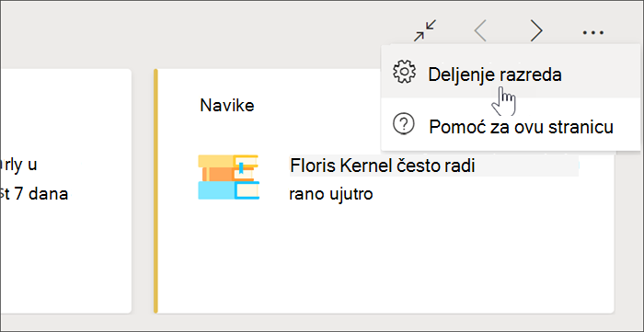Click the 7 dana text in left card
The width and height of the screenshot is (644, 332).
(41, 194)
